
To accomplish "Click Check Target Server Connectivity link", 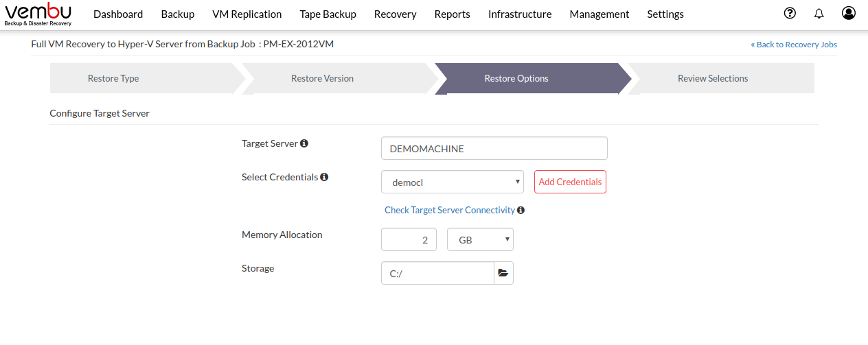I will coord(450,210).
